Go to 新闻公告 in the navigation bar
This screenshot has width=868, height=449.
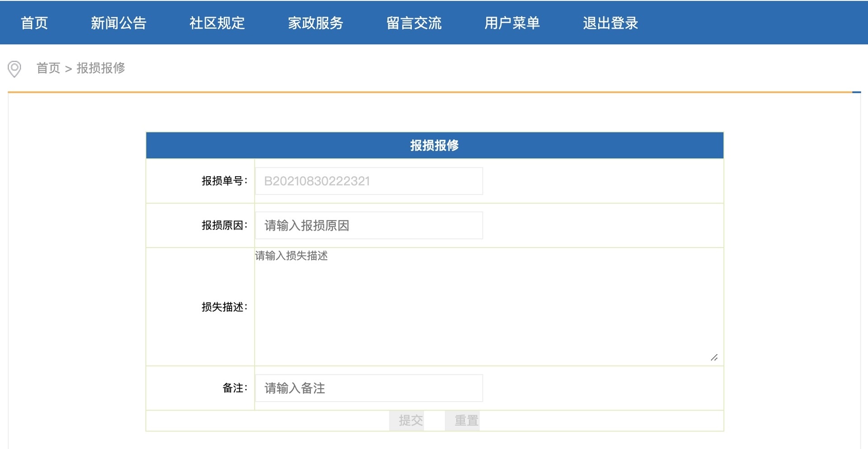point(118,23)
